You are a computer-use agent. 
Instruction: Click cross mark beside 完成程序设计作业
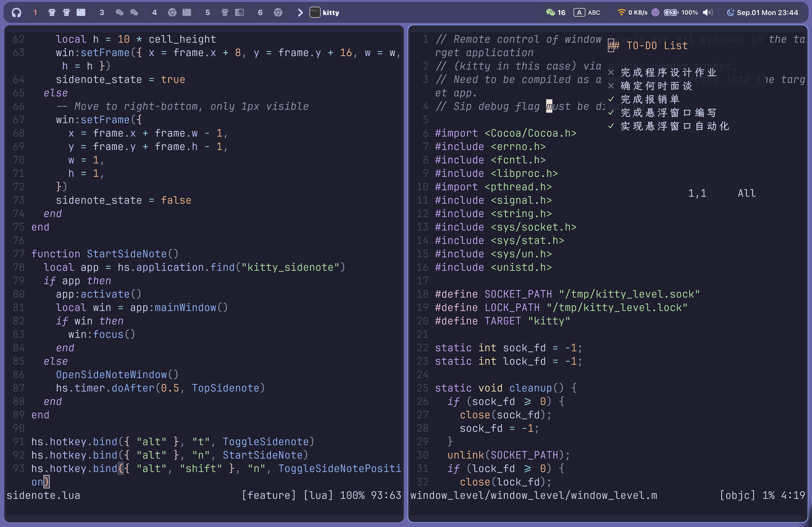[x=611, y=72]
